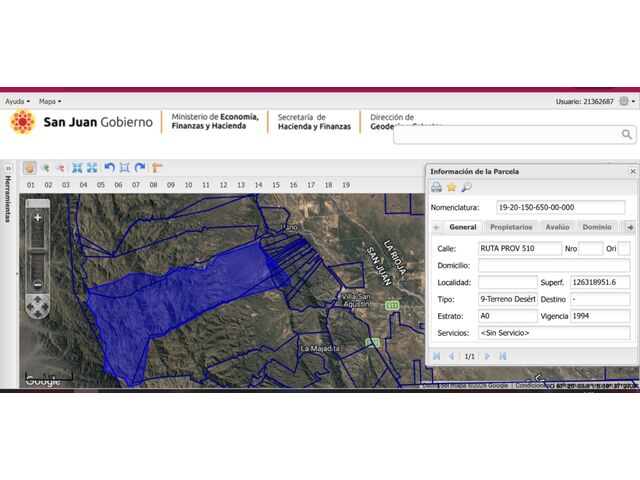Go to the previous map view
The image size is (640, 480).
(109, 168)
